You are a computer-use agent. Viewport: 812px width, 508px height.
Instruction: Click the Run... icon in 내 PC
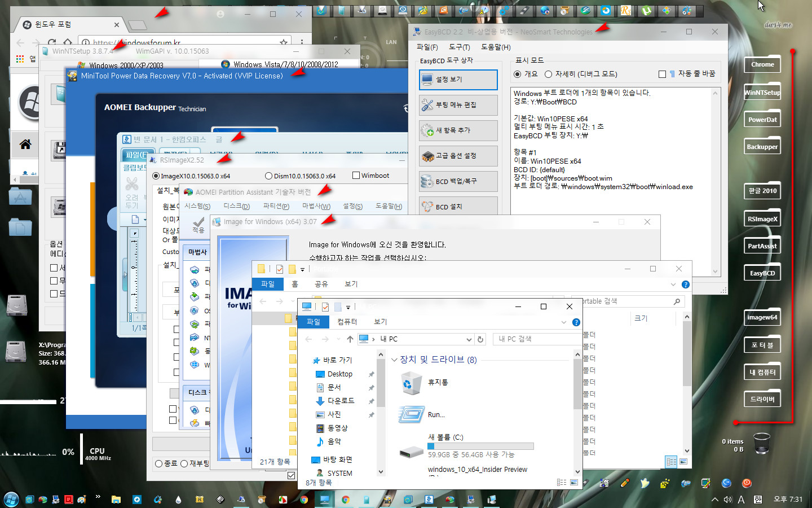[412, 415]
